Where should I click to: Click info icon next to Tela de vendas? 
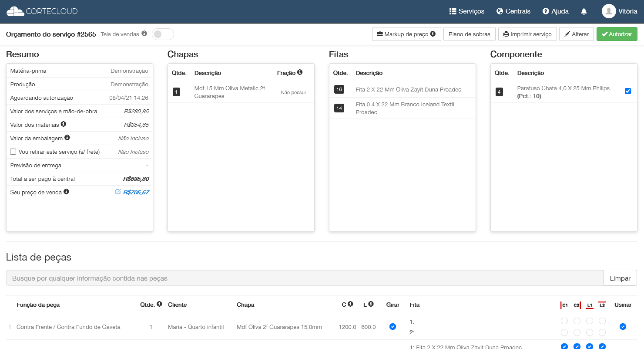click(144, 34)
